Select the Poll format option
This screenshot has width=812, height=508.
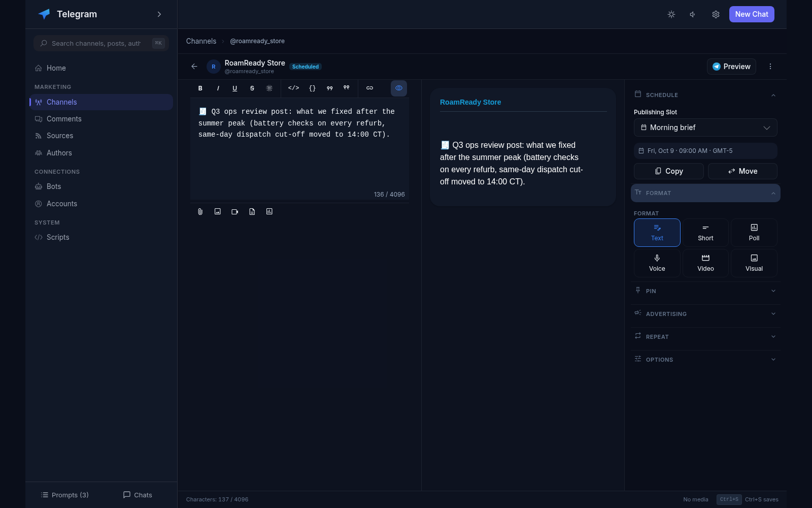click(x=754, y=233)
